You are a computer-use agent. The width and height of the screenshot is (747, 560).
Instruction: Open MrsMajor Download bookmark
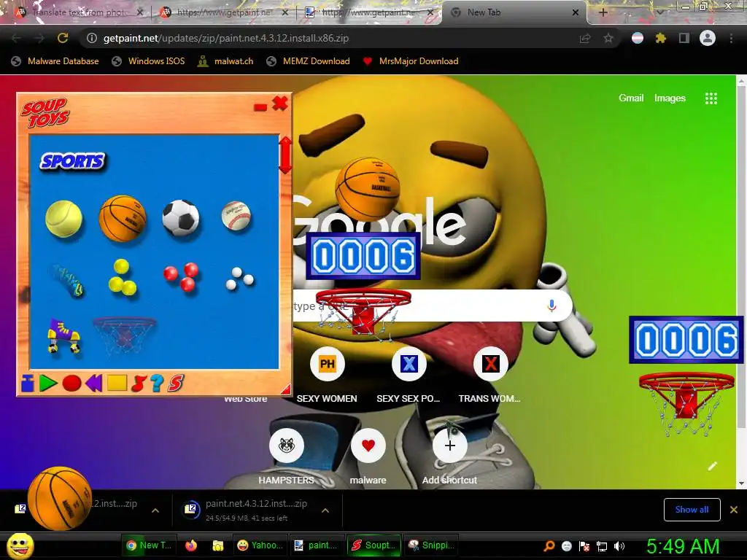(410, 61)
